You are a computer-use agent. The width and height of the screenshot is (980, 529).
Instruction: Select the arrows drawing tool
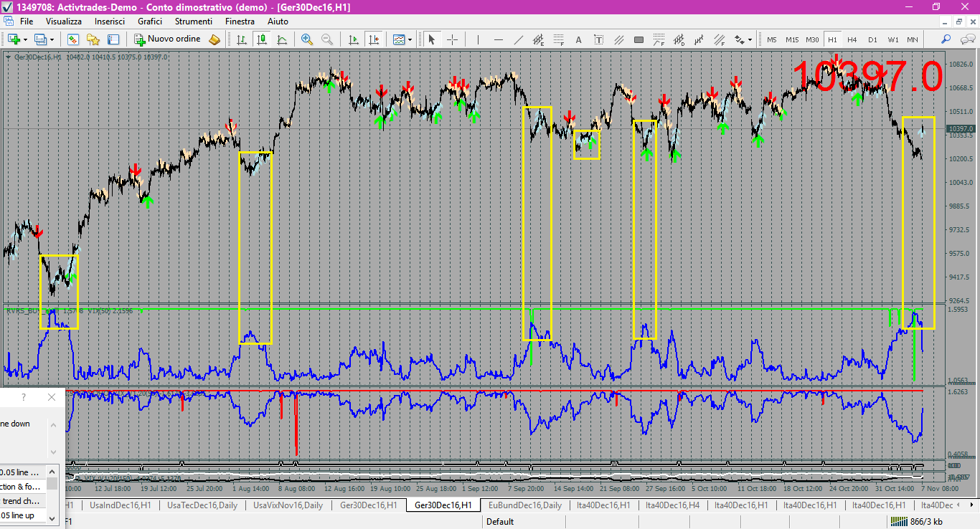point(739,39)
